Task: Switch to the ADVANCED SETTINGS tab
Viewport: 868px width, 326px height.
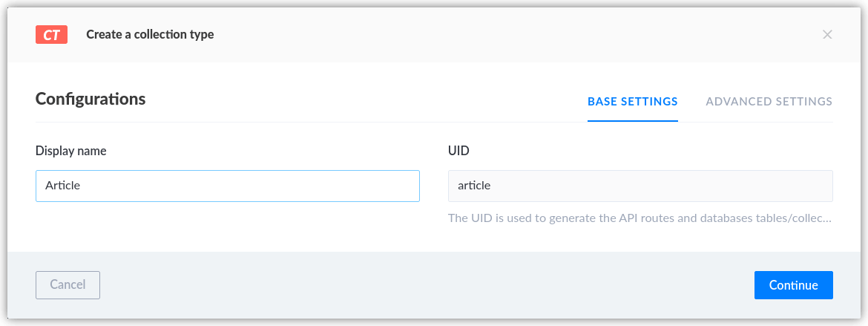Action: 769,102
